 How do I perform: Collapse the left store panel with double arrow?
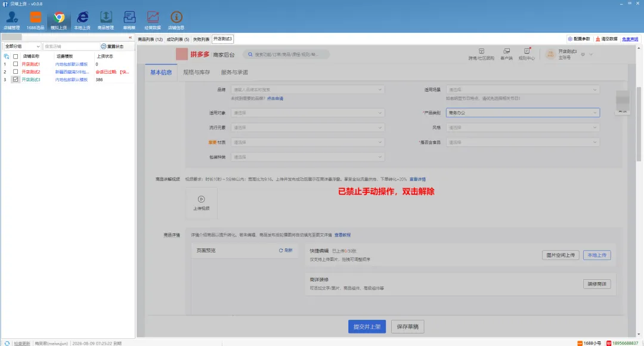click(x=130, y=38)
